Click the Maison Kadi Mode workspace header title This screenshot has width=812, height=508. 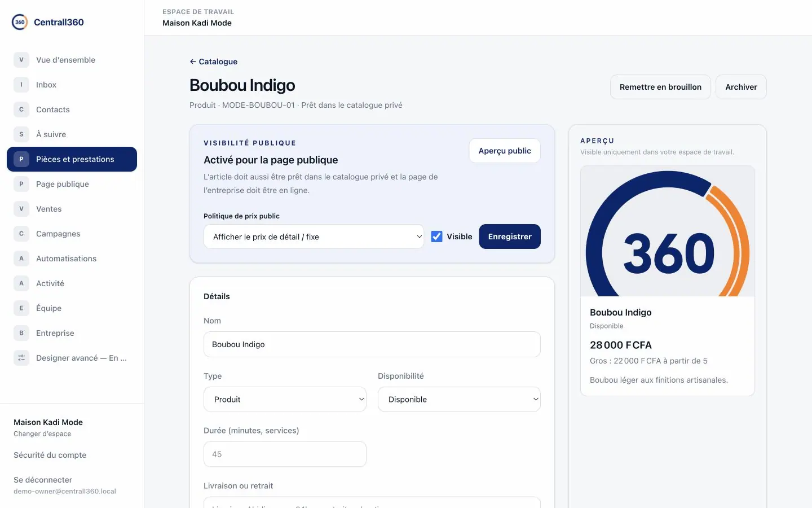coord(197,23)
